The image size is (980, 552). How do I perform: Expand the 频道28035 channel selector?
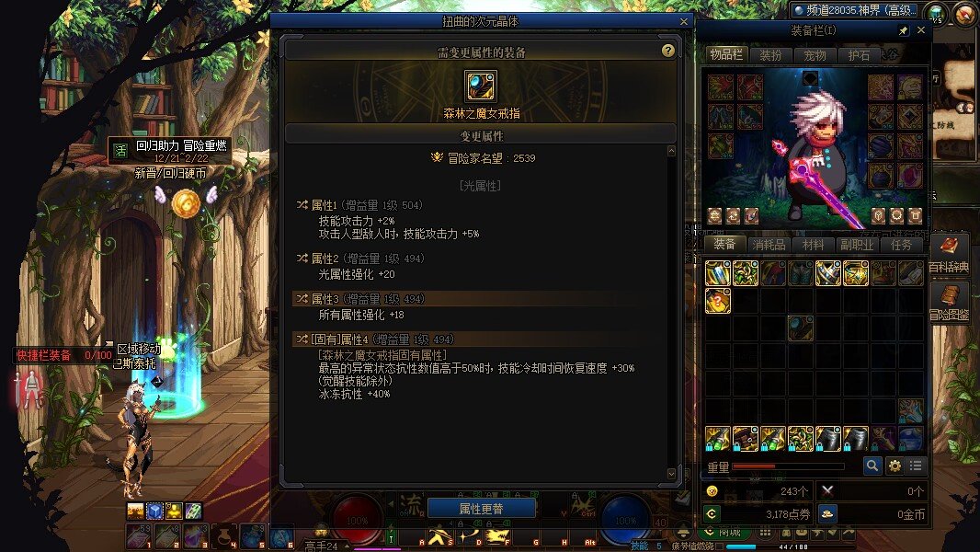pos(854,10)
